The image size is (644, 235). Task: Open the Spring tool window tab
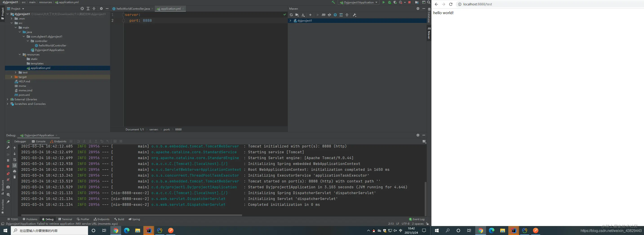coord(134,219)
